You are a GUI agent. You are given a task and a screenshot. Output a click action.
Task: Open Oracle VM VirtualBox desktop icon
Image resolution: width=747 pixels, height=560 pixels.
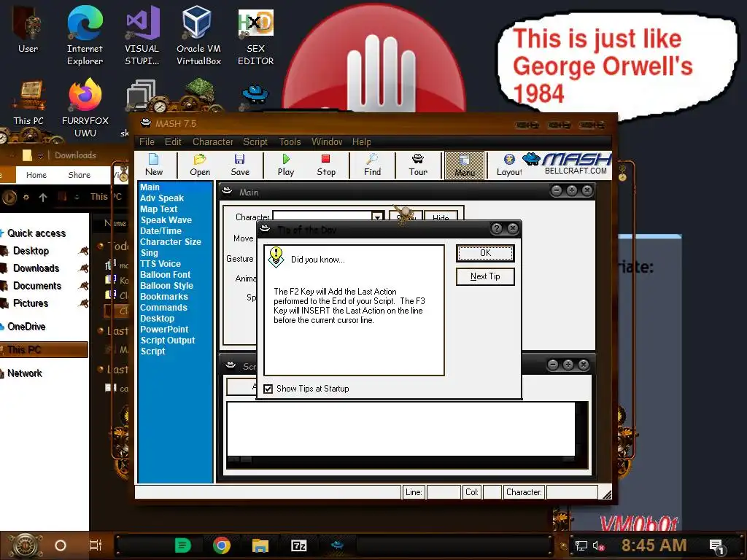point(198,36)
